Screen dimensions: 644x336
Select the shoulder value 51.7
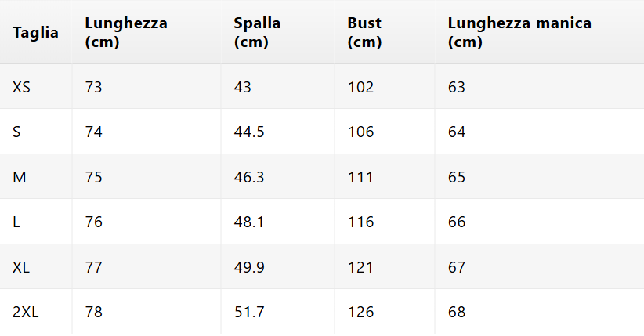pyautogui.click(x=249, y=312)
